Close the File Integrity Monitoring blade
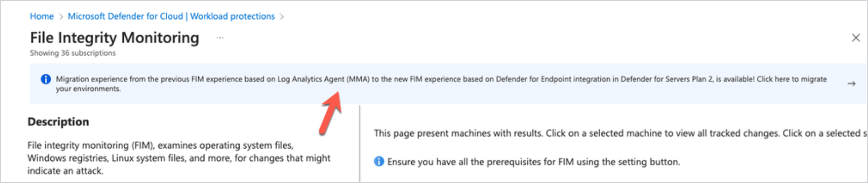 pyautogui.click(x=856, y=38)
